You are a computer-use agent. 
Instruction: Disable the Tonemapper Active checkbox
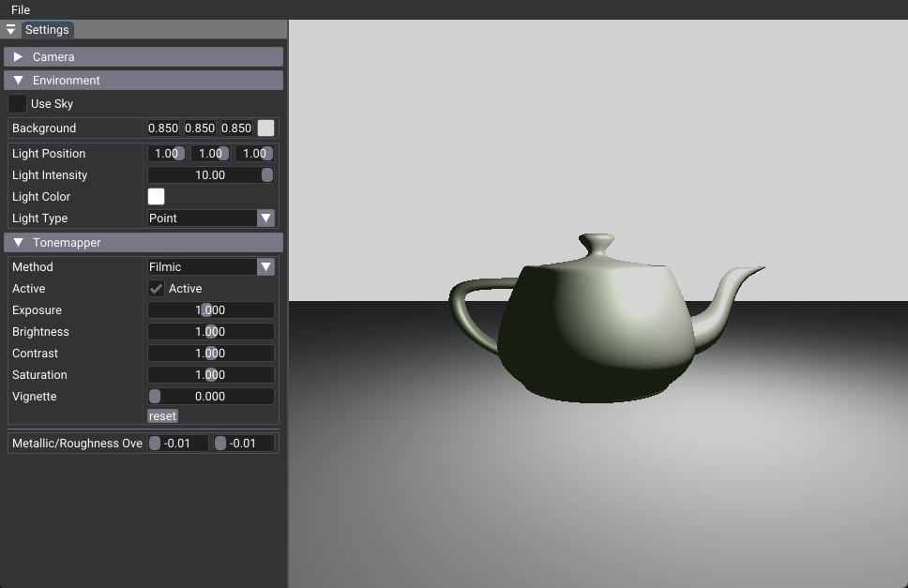pos(157,289)
